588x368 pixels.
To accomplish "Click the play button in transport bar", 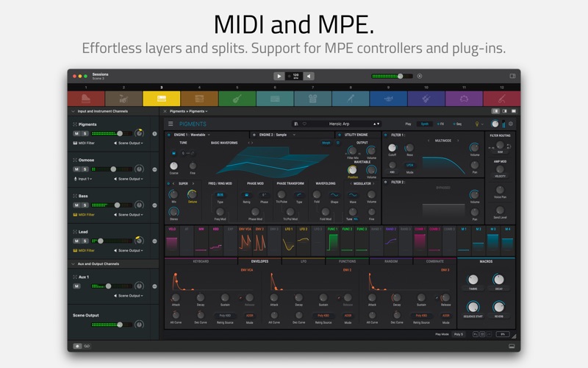I will [x=279, y=77].
